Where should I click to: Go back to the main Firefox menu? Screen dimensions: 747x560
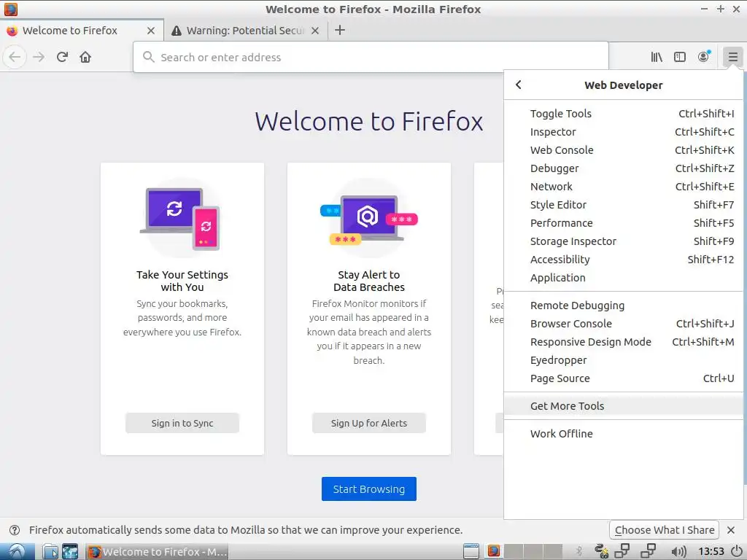pyautogui.click(x=519, y=85)
